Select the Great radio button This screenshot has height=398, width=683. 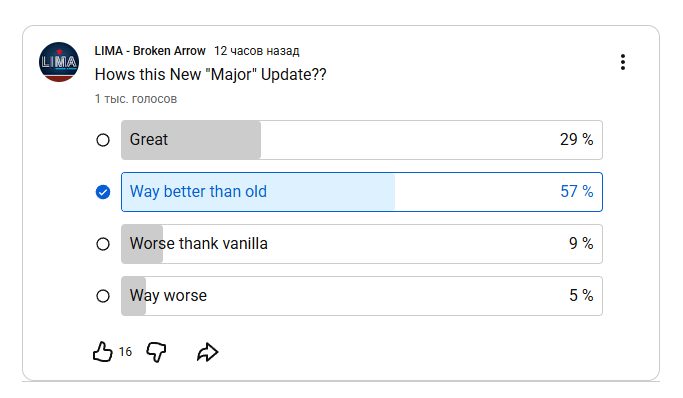pos(103,140)
